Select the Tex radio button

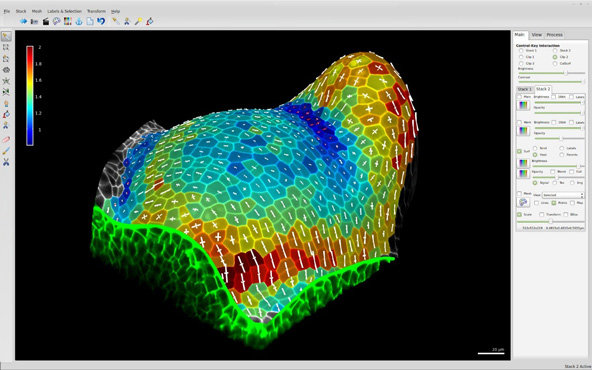[555, 183]
